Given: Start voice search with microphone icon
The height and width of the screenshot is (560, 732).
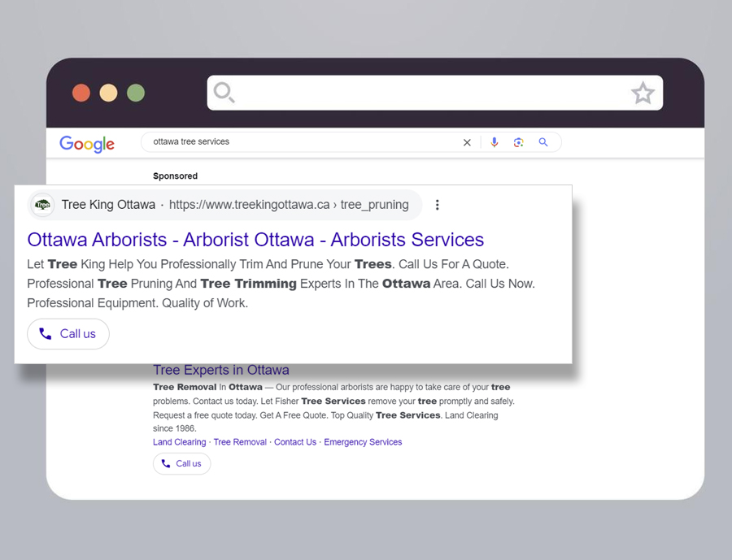Looking at the screenshot, I should point(494,142).
